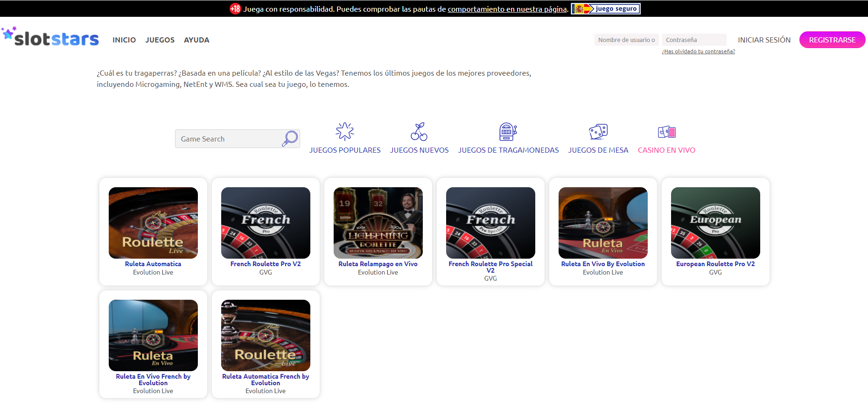
Task: Open the forgotten password link
Action: pyautogui.click(x=698, y=51)
